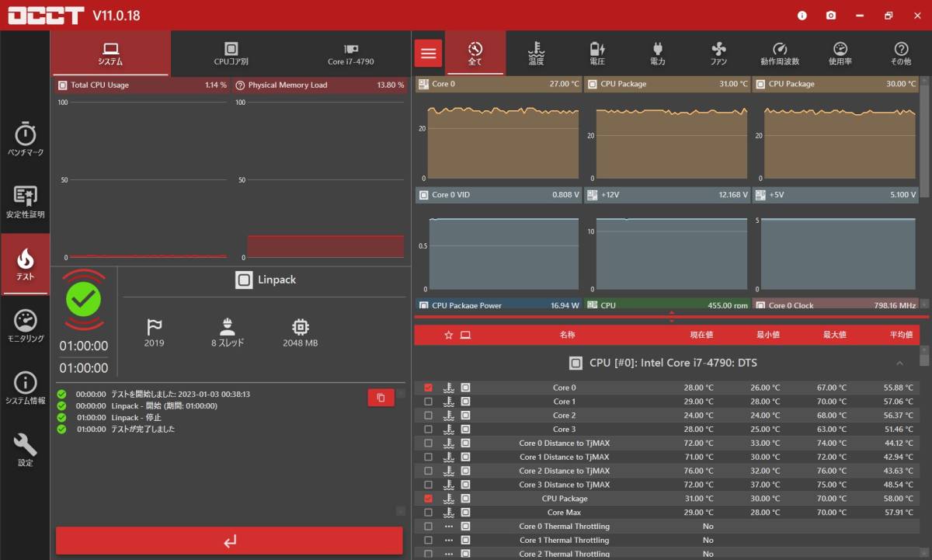
Task: Click the chip icon in Core 3 row
Action: click(465, 430)
